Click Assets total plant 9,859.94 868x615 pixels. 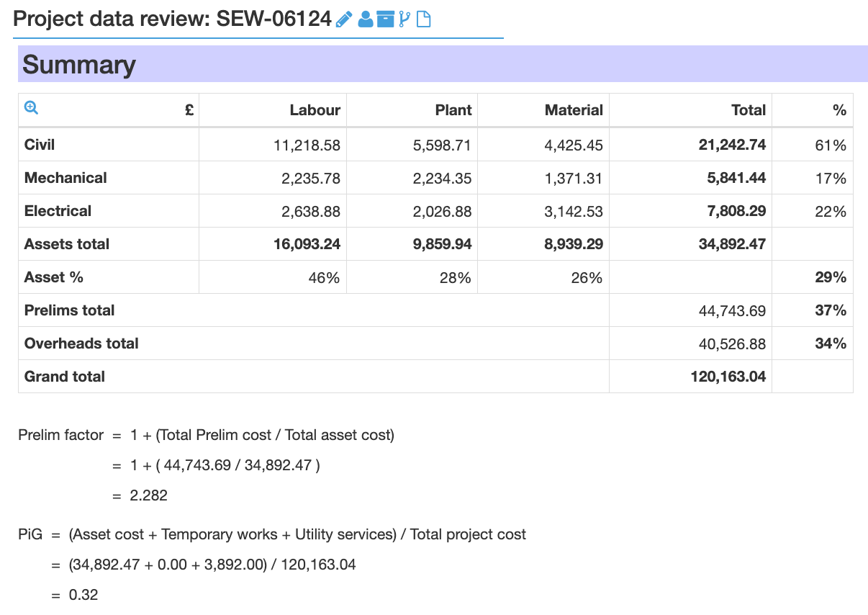(442, 244)
